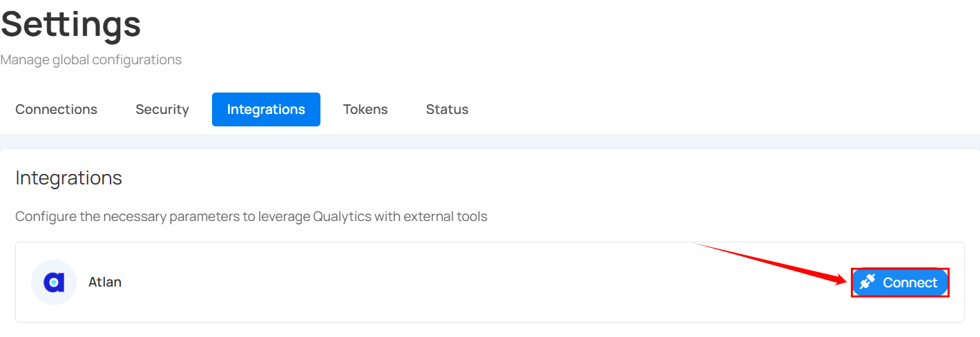Click the red arrow annotation's tail

click(698, 244)
